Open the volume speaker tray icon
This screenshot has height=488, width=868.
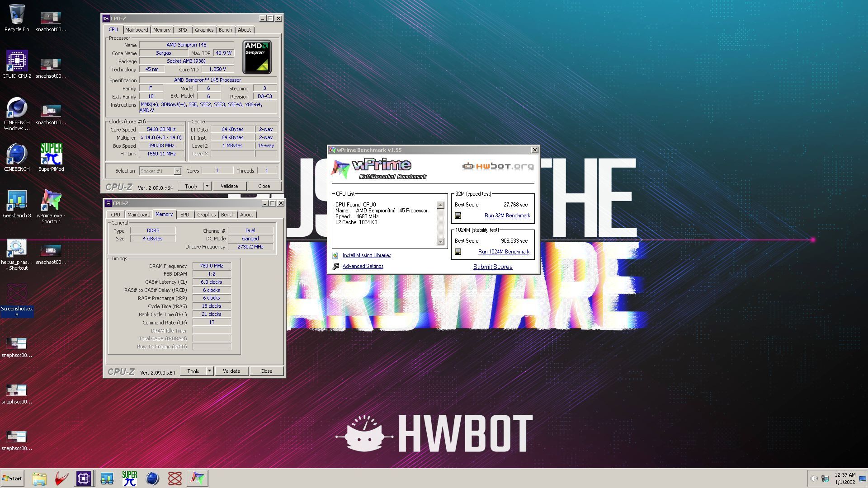tap(814, 479)
